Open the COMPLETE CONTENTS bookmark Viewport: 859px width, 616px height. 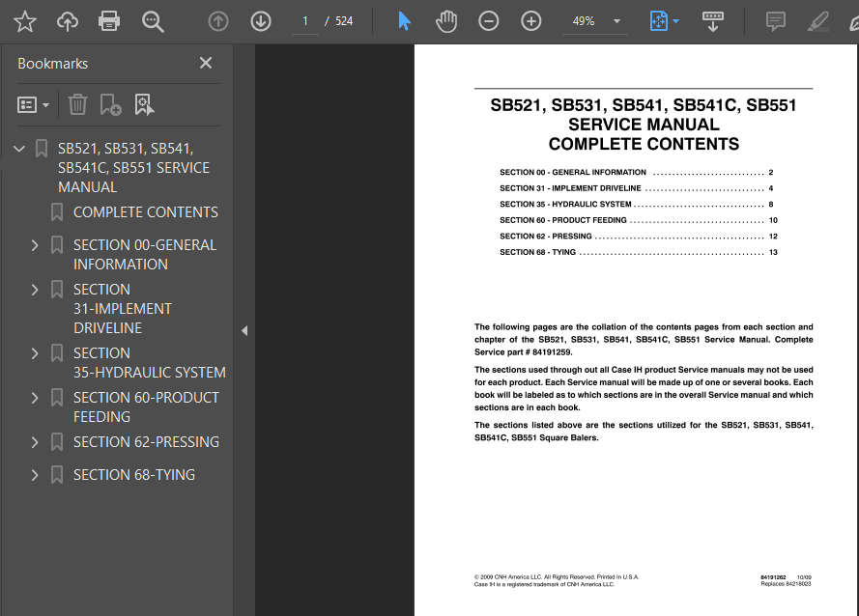(146, 212)
